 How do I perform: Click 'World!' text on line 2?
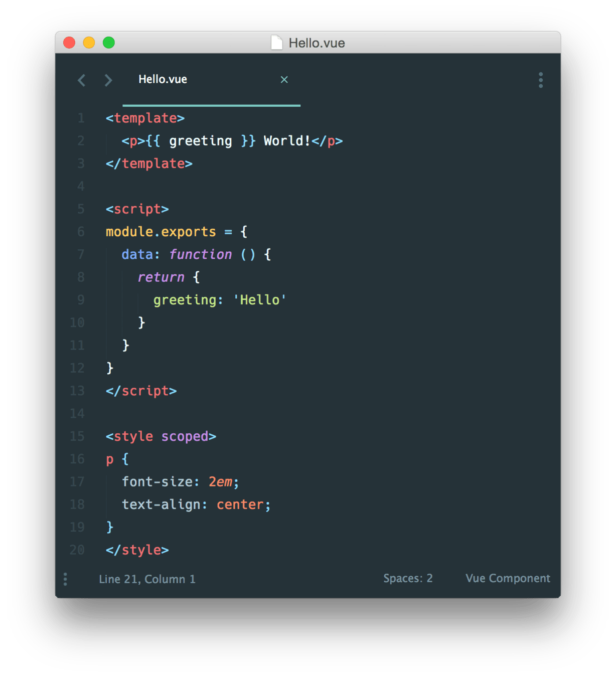point(287,141)
